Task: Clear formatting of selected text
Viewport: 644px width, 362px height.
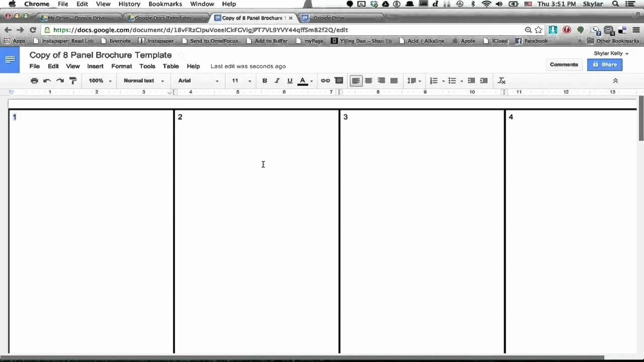Action: [501, 80]
